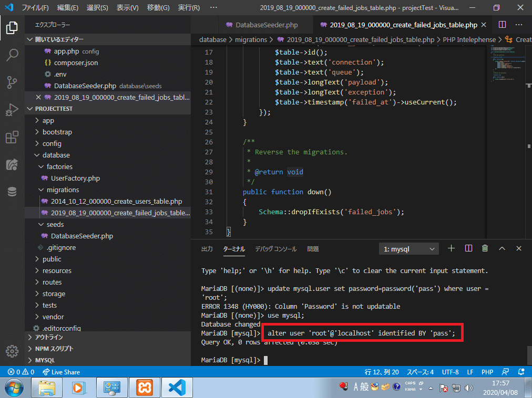This screenshot has width=532, height=398.
Task: Open the ファイル(F) menu
Action: tap(35, 7)
